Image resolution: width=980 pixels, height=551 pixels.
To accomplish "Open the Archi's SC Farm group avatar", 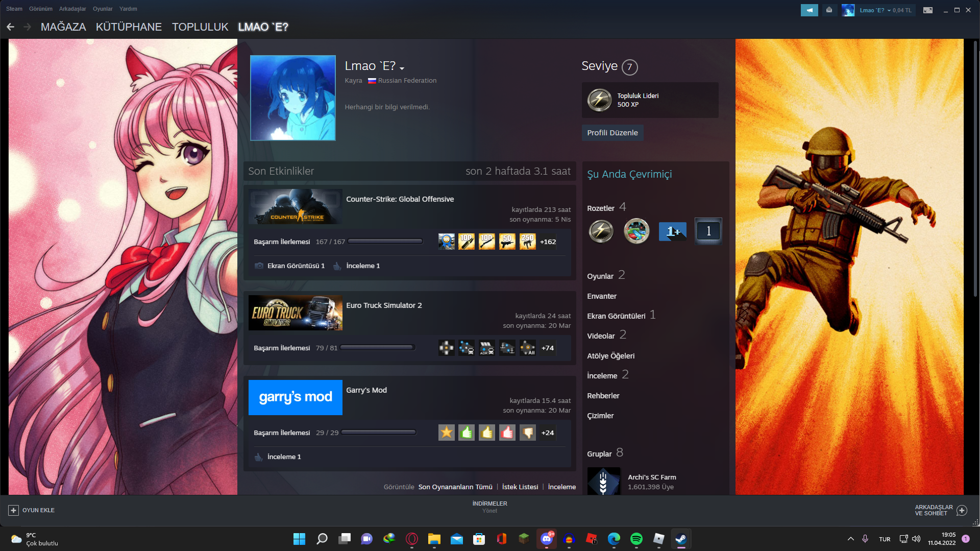I will tap(604, 481).
